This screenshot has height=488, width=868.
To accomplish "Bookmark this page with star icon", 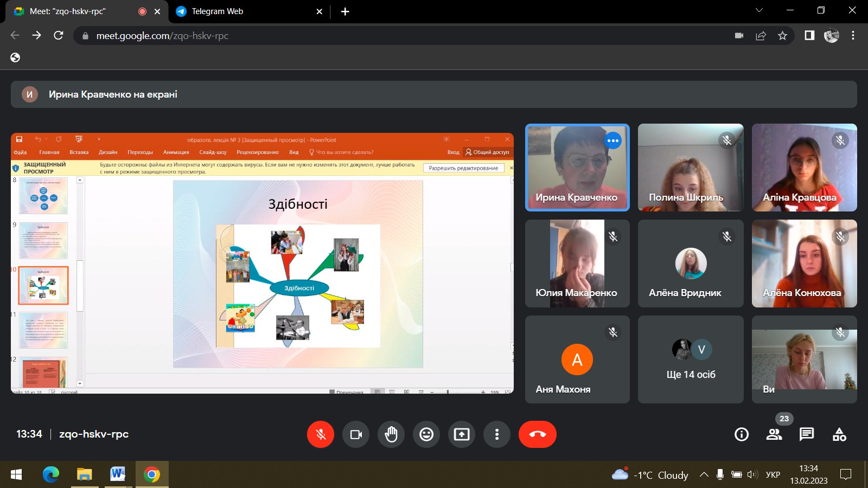I will pos(782,36).
